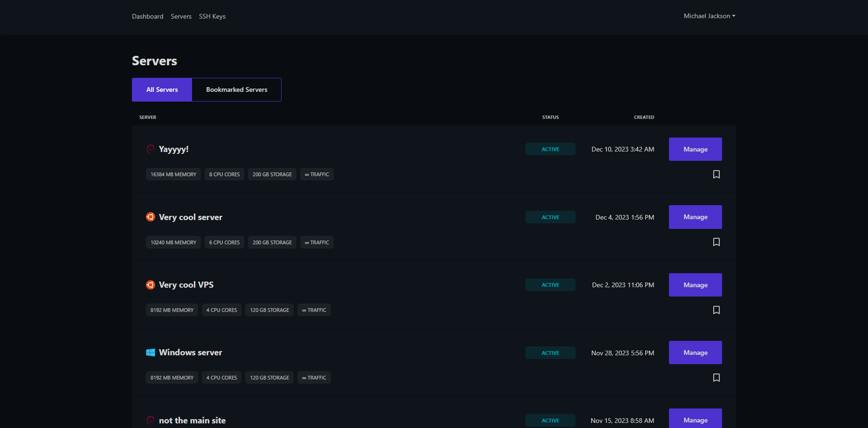This screenshot has height=428, width=868.
Task: Open SSH Keys page from navigation
Action: tap(212, 16)
